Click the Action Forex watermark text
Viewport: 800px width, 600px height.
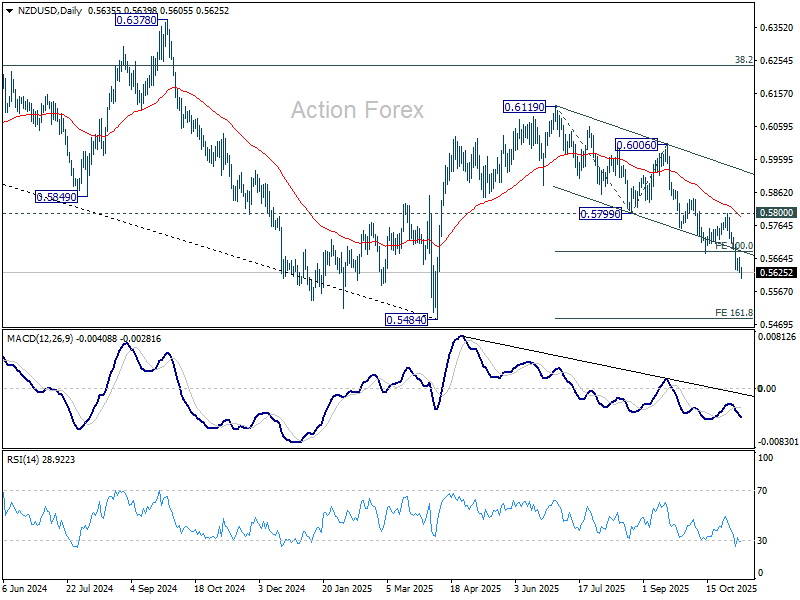point(357,110)
